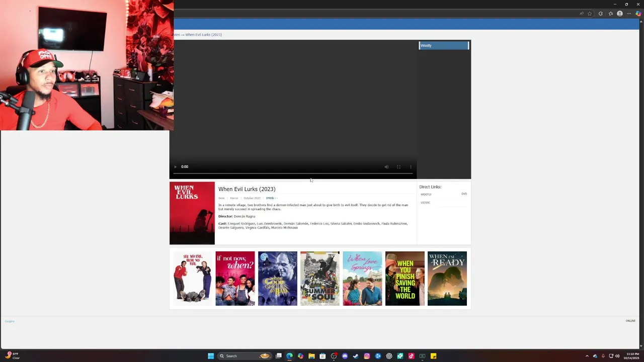
Task: Open OneDrive in the system tray
Action: tap(595, 356)
